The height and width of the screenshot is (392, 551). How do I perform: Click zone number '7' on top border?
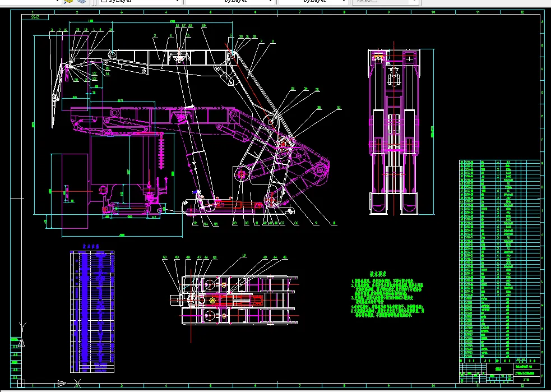tap(300, 12)
